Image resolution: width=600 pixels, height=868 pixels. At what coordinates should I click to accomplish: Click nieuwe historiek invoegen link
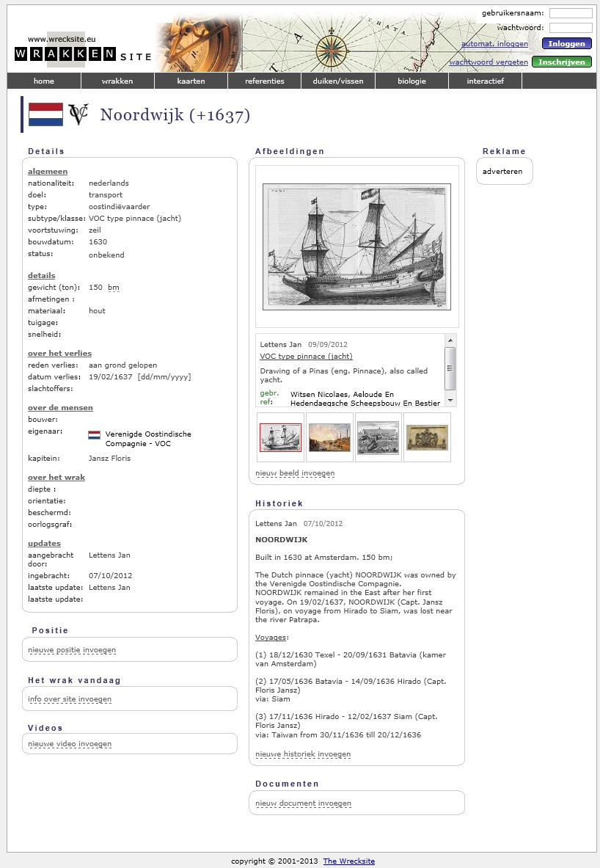click(302, 754)
